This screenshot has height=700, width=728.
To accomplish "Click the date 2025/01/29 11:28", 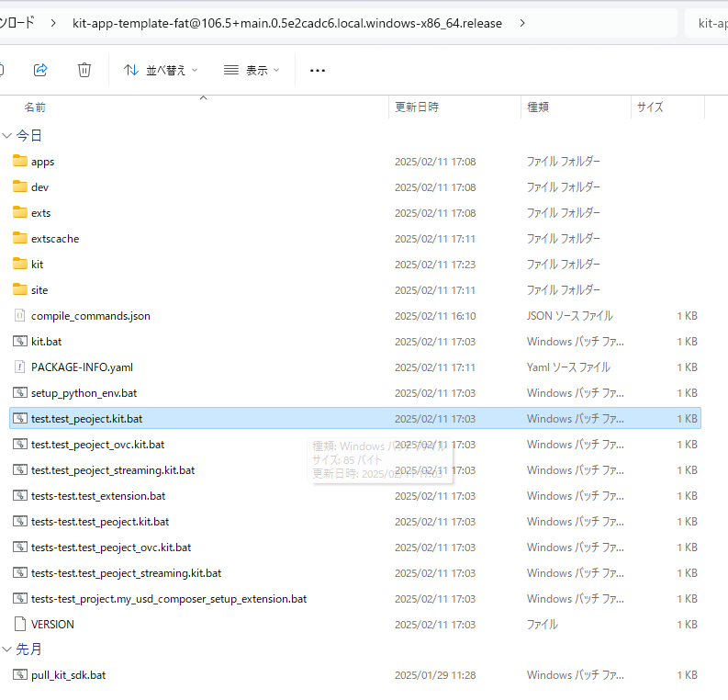I will 435,675.
